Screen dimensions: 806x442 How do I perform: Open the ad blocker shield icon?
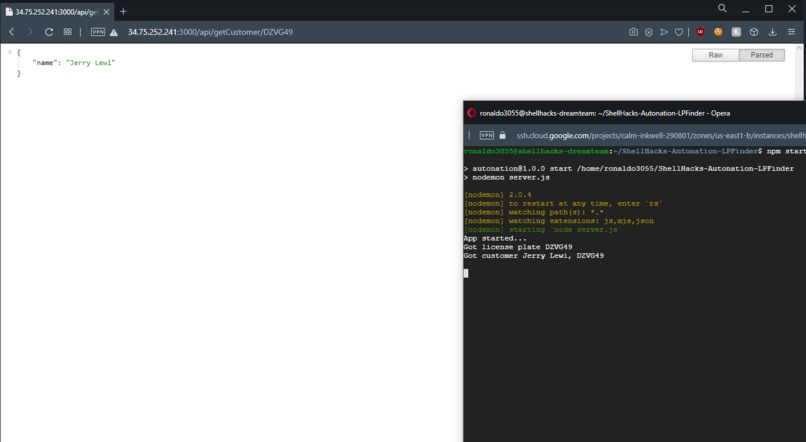tap(649, 32)
